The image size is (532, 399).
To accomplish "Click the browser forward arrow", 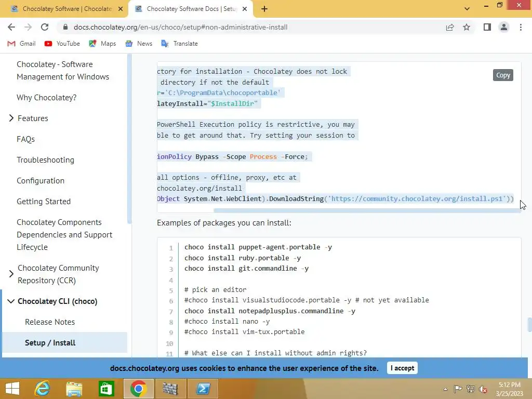I will [28, 27].
